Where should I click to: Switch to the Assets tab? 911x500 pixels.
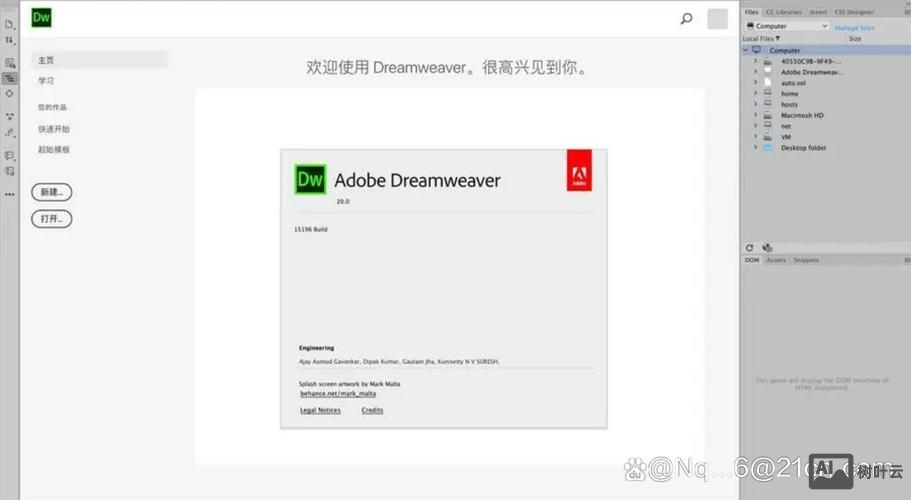coord(776,260)
